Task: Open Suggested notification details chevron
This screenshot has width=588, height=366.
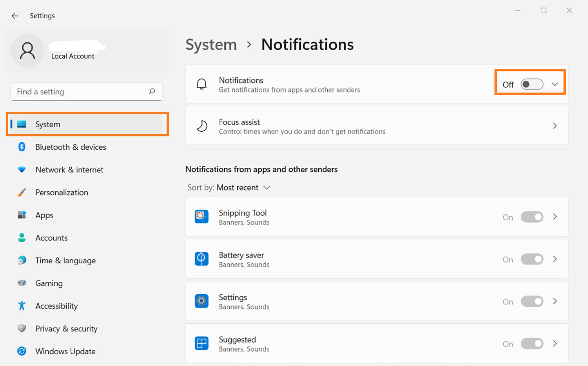Action: tap(555, 344)
